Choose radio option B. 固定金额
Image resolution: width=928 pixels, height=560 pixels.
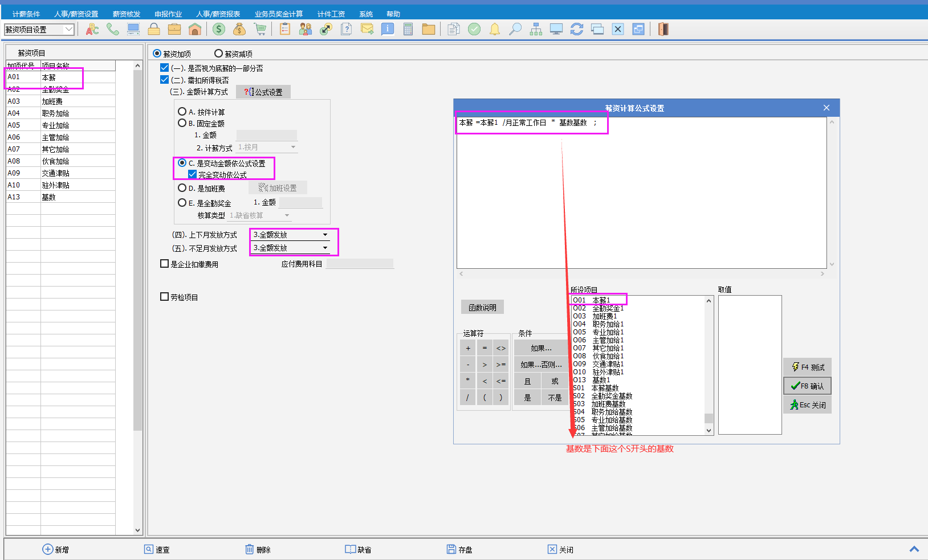point(182,123)
